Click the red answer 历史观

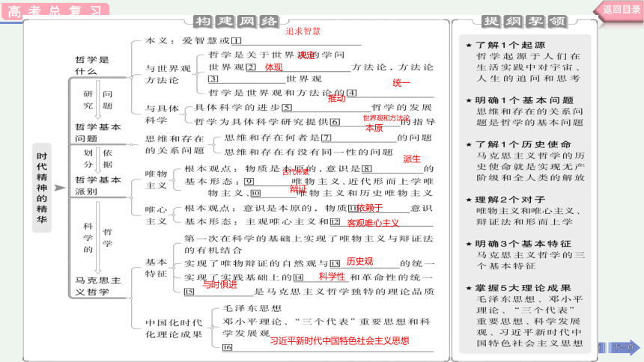359,262
